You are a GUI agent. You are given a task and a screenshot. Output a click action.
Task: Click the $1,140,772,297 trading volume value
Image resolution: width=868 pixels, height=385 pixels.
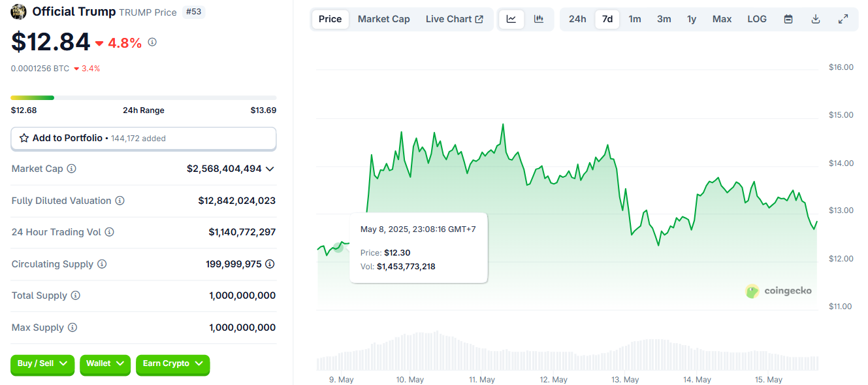pyautogui.click(x=242, y=232)
